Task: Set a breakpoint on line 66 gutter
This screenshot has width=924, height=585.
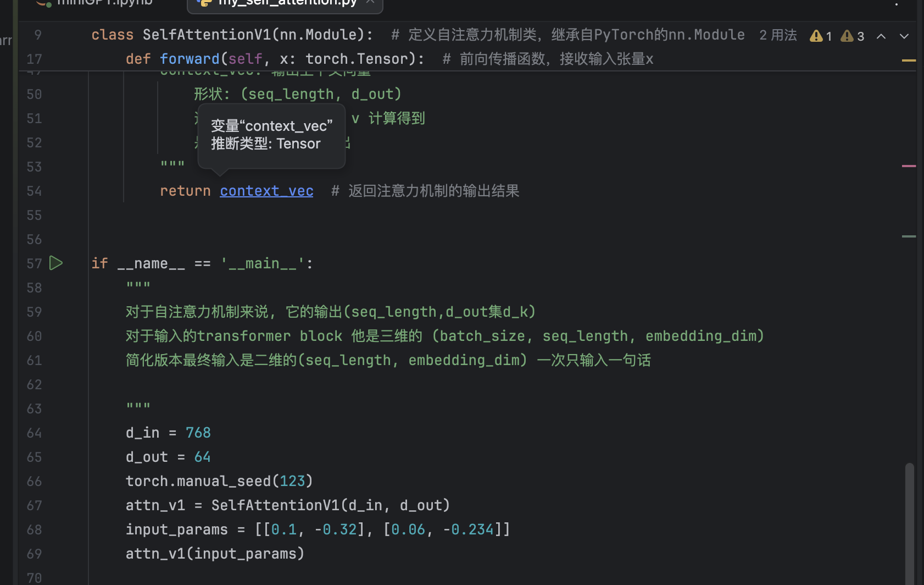Action: (x=60, y=481)
